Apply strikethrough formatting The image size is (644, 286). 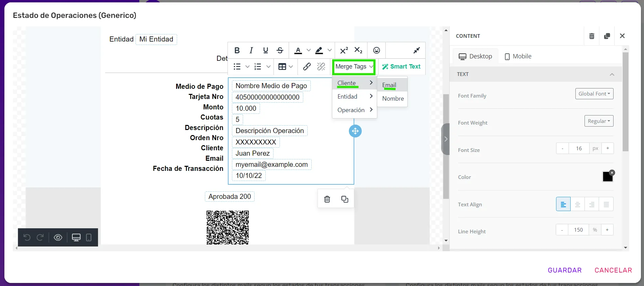tap(280, 50)
